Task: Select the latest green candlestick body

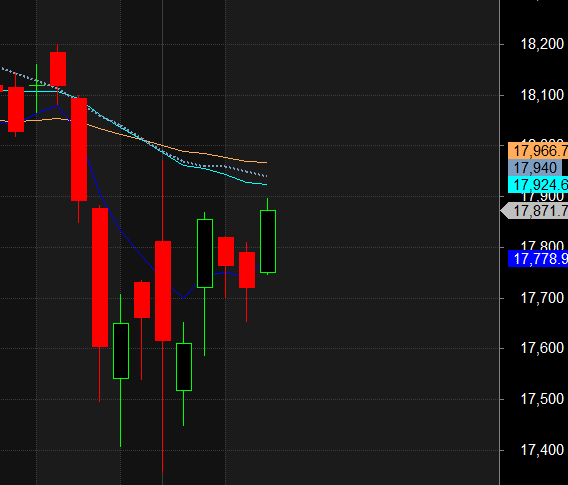Action: pos(268,241)
